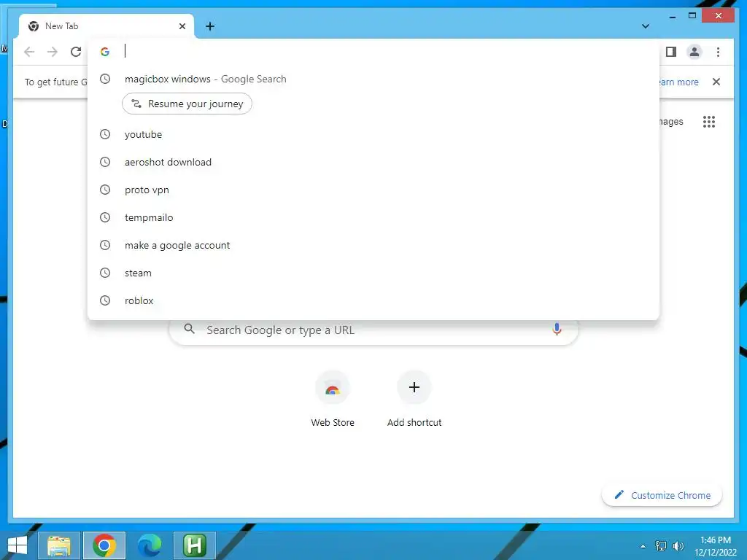Open Chrome's three-dot menu
747x560 pixels.
pos(718,52)
